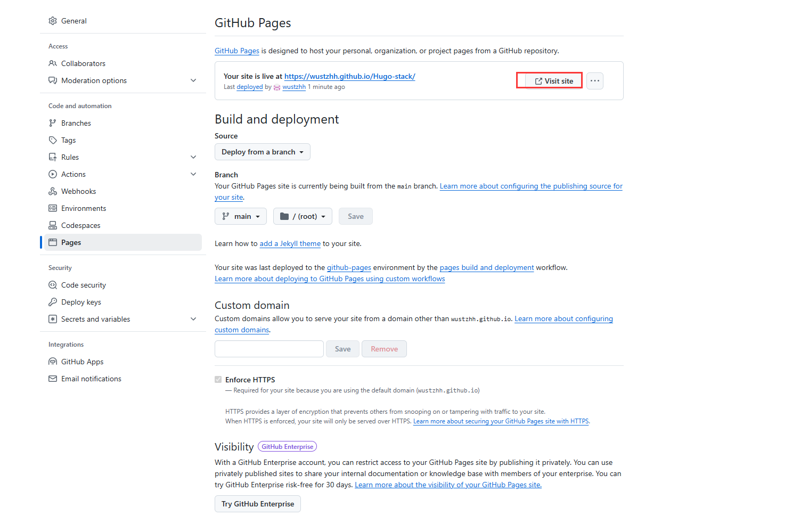Expand the Secrets and variables section

click(193, 319)
